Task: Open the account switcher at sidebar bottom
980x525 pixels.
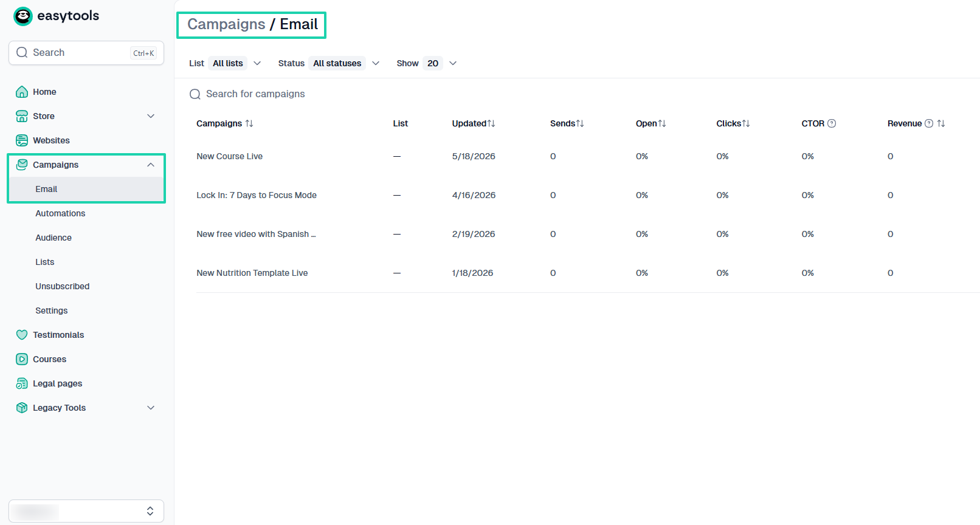Action: click(x=86, y=511)
